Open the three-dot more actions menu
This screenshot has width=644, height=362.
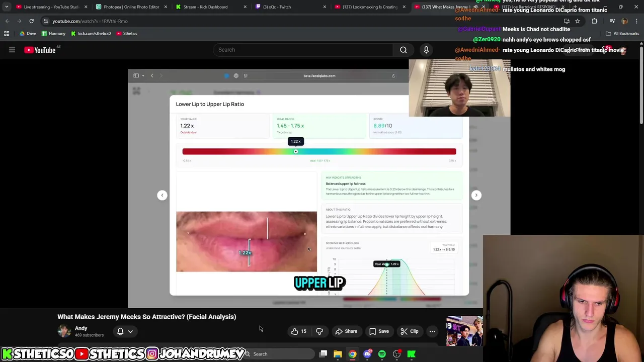click(432, 331)
